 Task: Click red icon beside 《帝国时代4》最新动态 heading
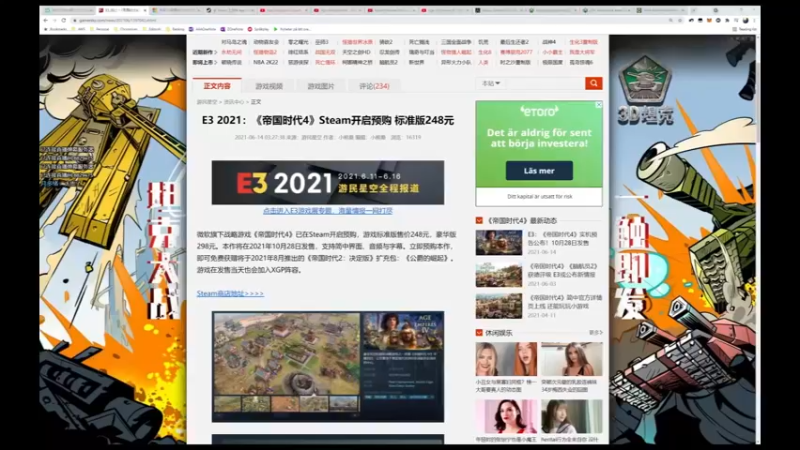click(x=479, y=220)
